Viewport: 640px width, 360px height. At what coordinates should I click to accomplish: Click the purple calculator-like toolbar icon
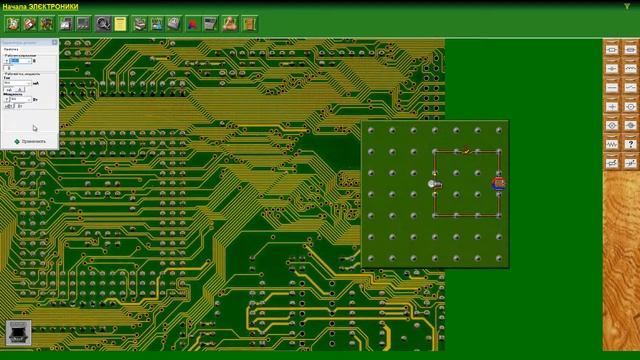(173, 24)
